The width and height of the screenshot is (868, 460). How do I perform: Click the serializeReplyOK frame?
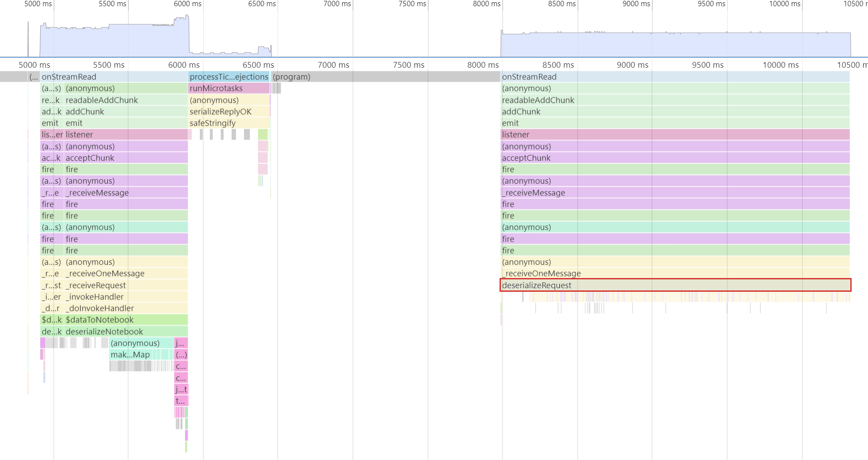coord(229,112)
